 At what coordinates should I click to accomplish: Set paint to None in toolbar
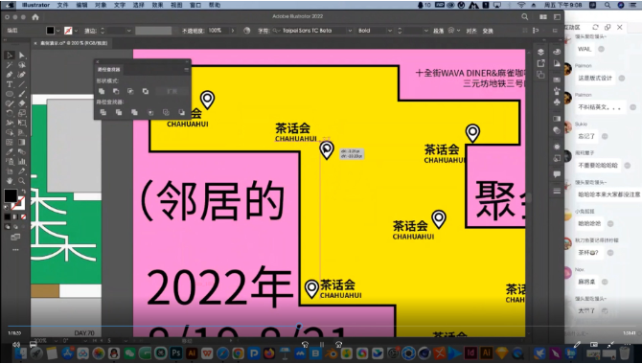click(23, 217)
